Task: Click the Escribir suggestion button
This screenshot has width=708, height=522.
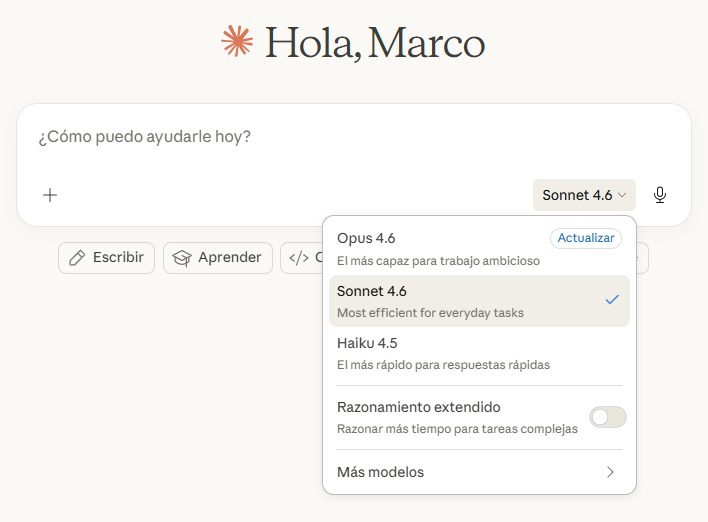Action: (106, 258)
